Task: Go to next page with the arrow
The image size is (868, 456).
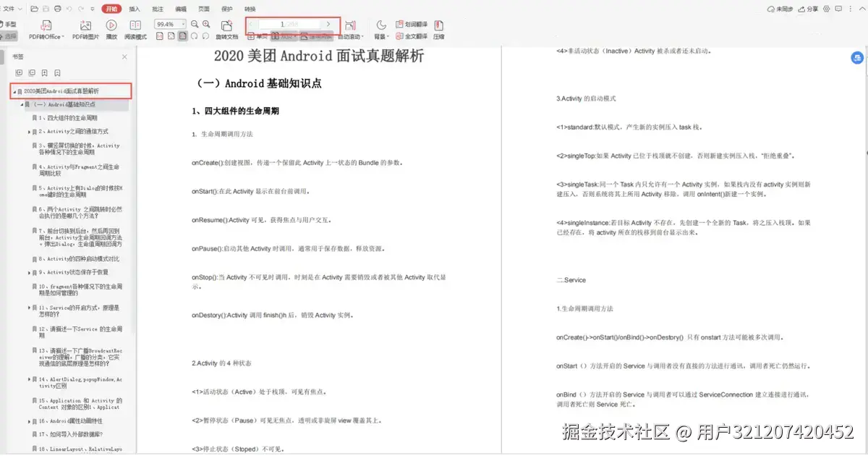Action: click(x=328, y=24)
